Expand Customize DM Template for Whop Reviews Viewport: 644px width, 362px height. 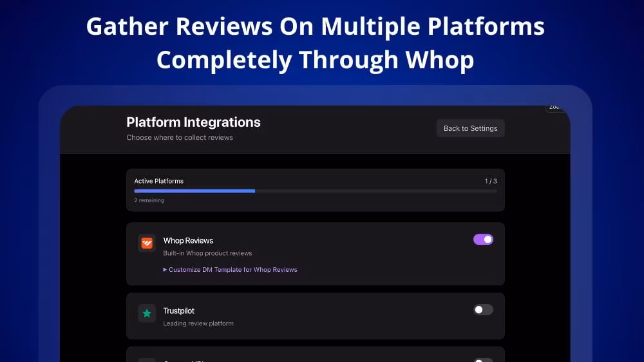(230, 270)
